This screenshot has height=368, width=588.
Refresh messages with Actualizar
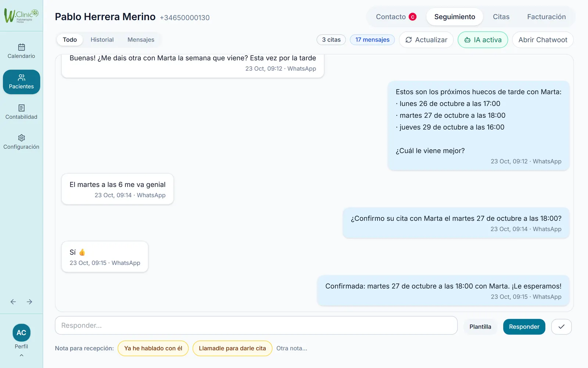426,40
